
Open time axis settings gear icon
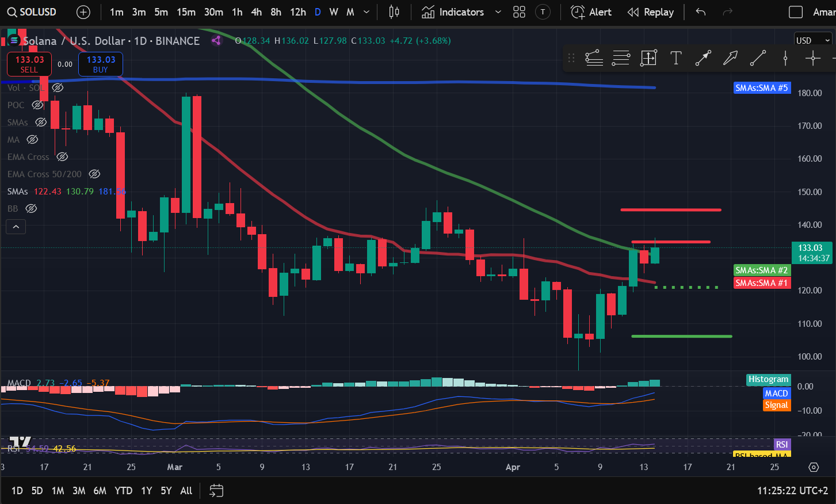click(x=814, y=467)
